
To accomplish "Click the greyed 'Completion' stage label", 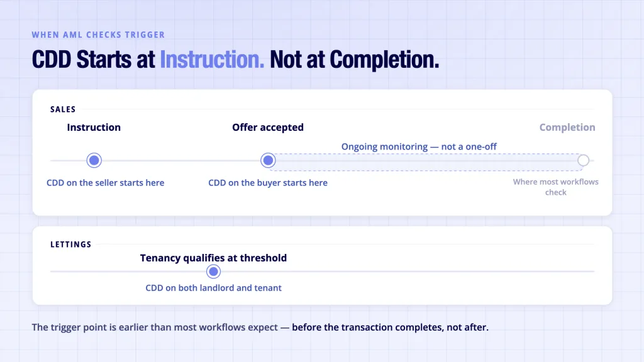I will pos(567,127).
